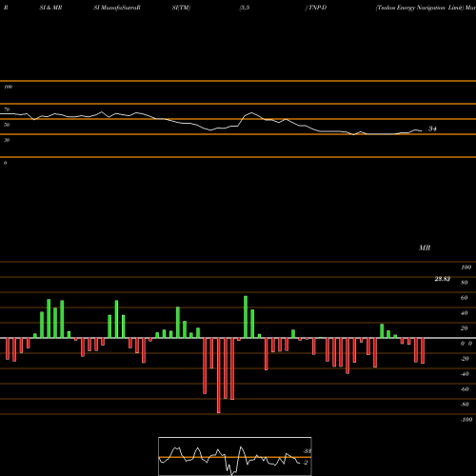Image resolution: width=476 pixels, height=476 pixels.
Task: Click the 'MR' panel title label
Action: point(425,248)
